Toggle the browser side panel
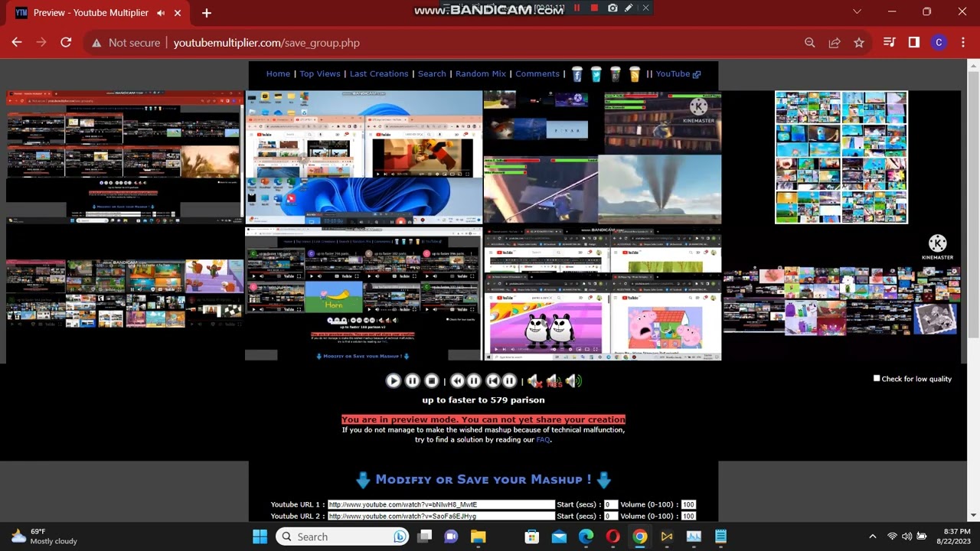The height and width of the screenshot is (551, 980). [x=913, y=43]
